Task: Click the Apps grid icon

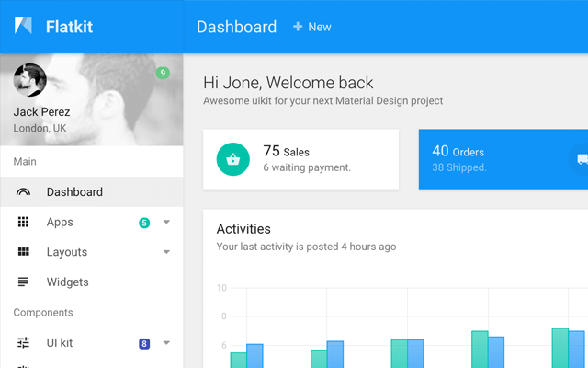Action: tap(24, 223)
